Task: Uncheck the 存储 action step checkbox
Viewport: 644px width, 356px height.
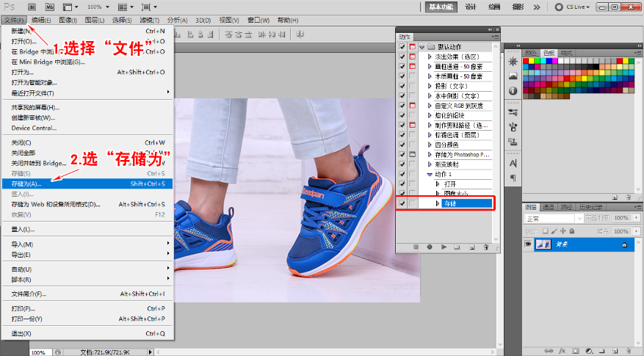Action: 402,203
